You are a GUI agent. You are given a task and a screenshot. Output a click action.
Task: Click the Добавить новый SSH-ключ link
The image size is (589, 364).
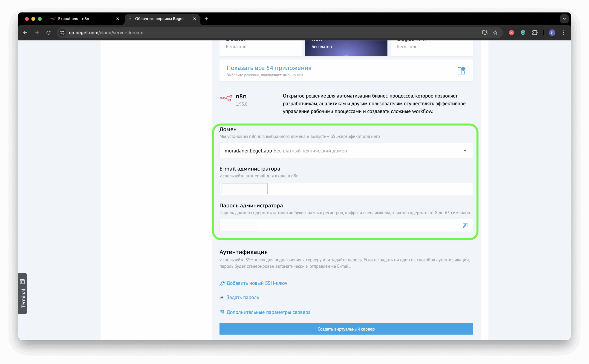pyautogui.click(x=257, y=283)
